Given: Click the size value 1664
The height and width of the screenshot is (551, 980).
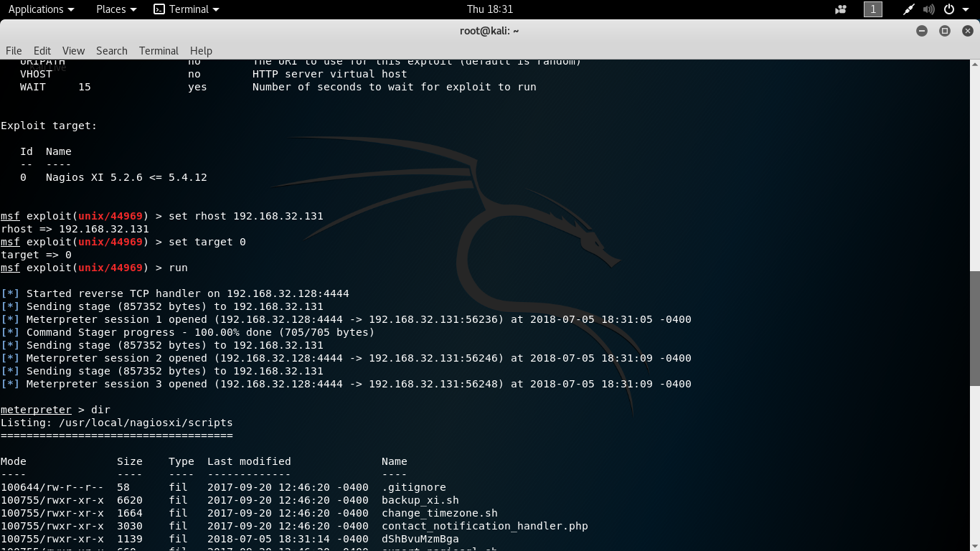Looking at the screenshot, I should (x=130, y=513).
